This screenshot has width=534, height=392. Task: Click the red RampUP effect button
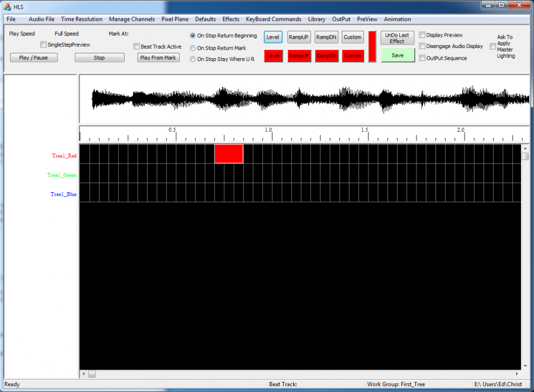coord(299,56)
